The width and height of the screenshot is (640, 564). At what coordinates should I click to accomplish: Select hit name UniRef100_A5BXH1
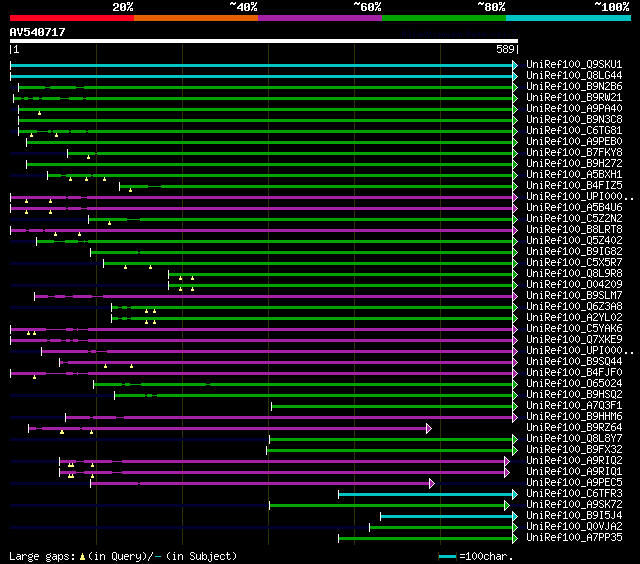(574, 175)
